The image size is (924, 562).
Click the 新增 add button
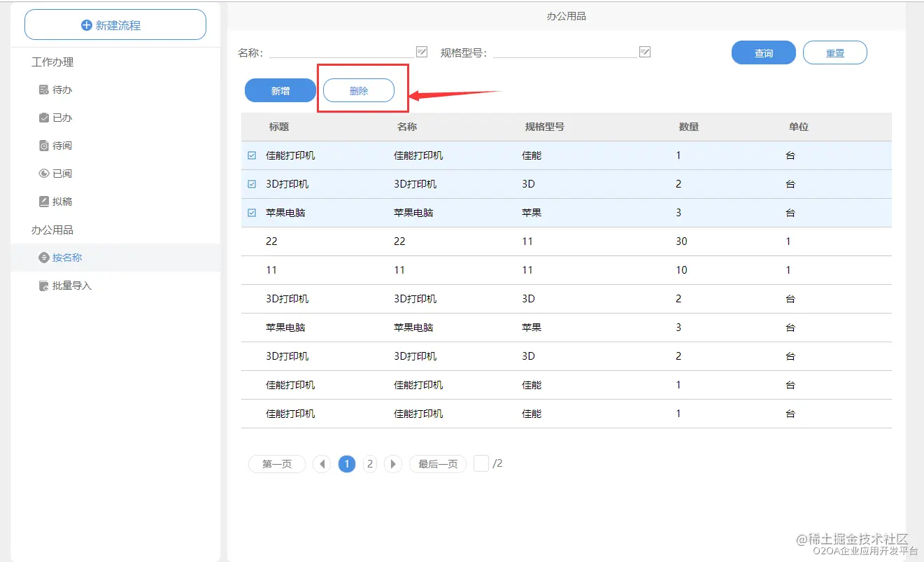[x=280, y=90]
